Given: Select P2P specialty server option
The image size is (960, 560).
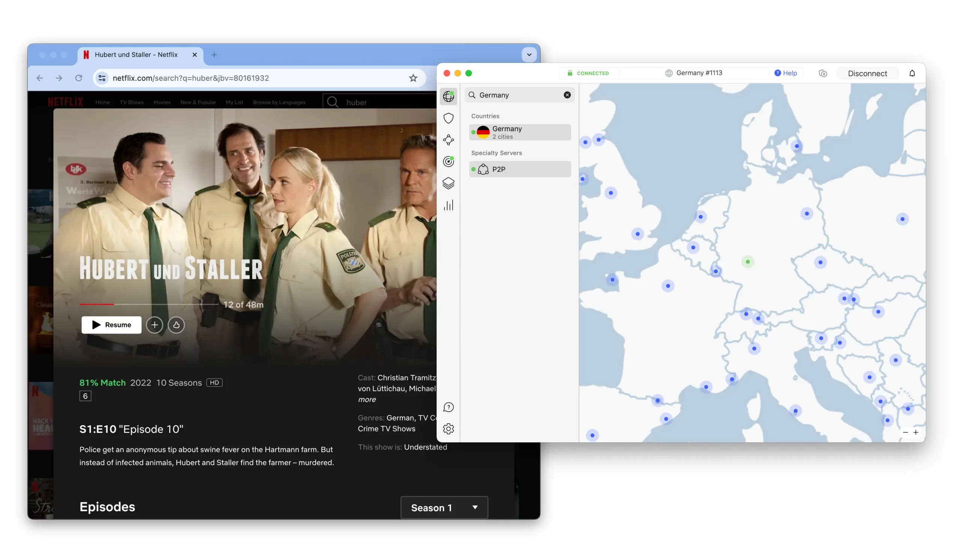Looking at the screenshot, I should pyautogui.click(x=520, y=169).
